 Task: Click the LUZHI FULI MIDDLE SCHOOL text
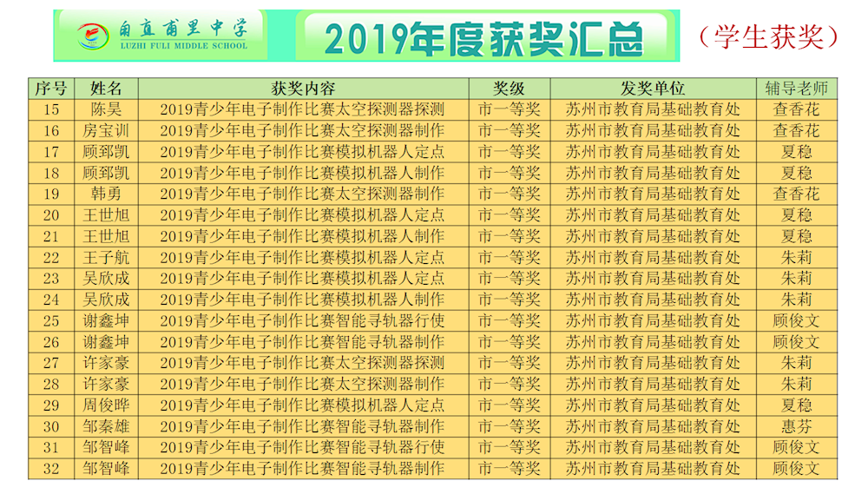point(183,46)
